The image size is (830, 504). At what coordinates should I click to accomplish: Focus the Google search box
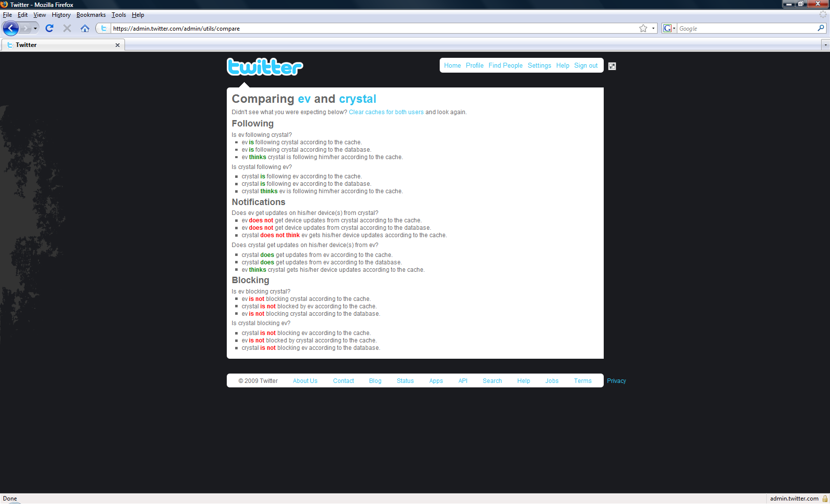click(747, 29)
